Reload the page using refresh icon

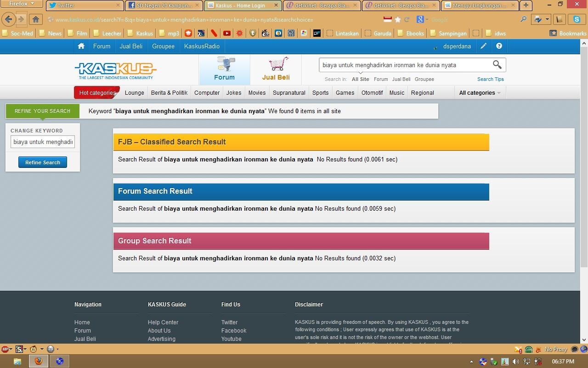click(407, 20)
